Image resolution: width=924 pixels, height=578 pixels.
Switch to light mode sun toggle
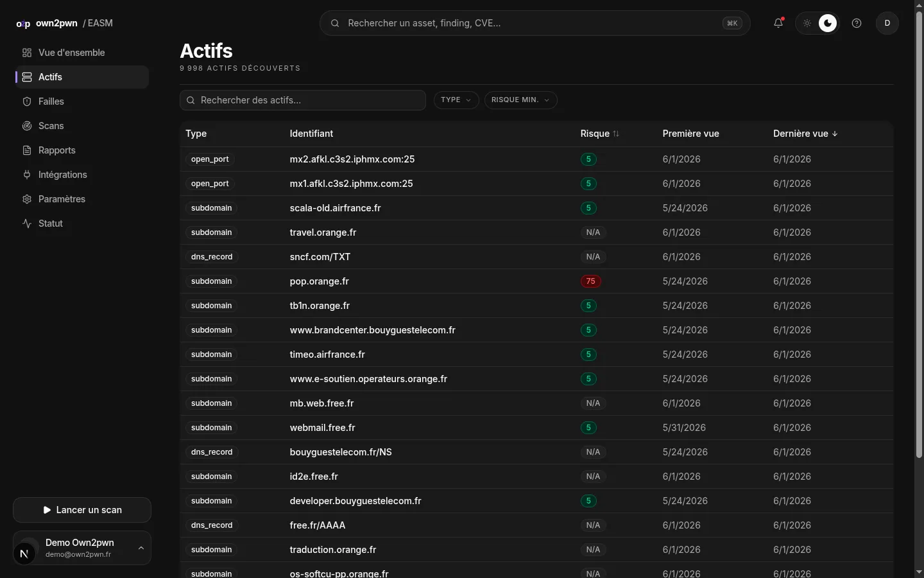pyautogui.click(x=807, y=23)
